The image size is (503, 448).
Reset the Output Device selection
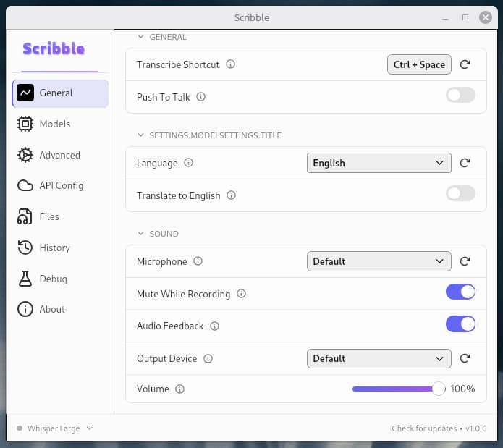465,358
